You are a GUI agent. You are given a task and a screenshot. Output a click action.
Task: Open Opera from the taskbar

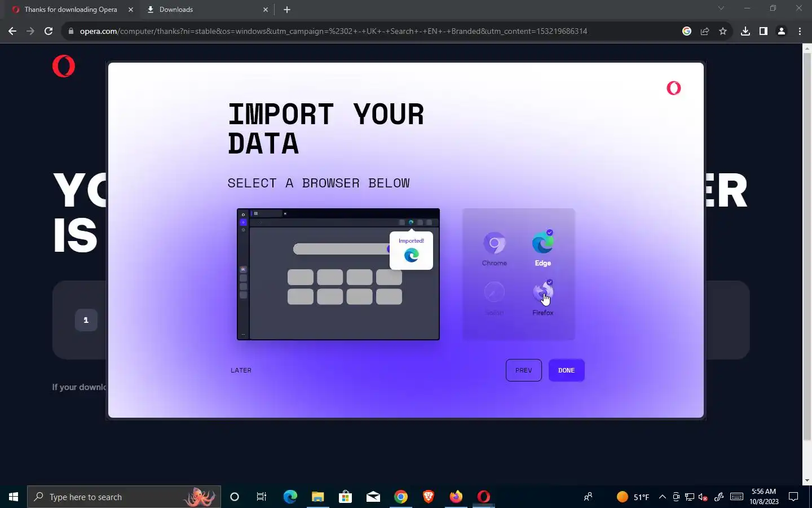483,497
